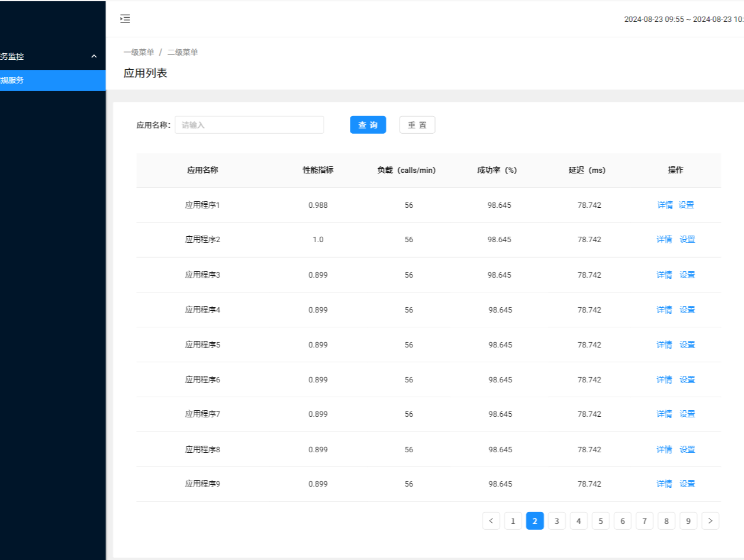
Task: Collapse the sidebar using the top-left icon
Action: (125, 19)
